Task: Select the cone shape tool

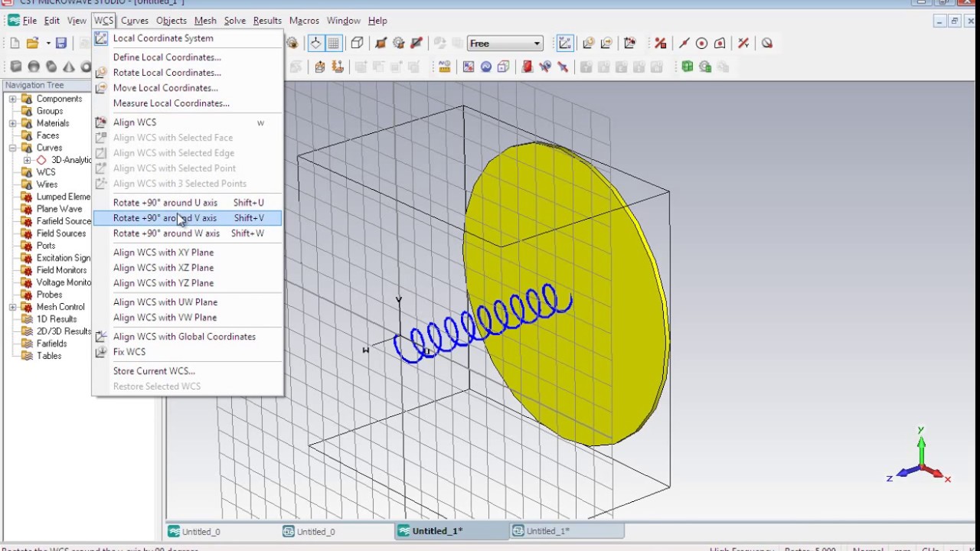Action: [69, 67]
